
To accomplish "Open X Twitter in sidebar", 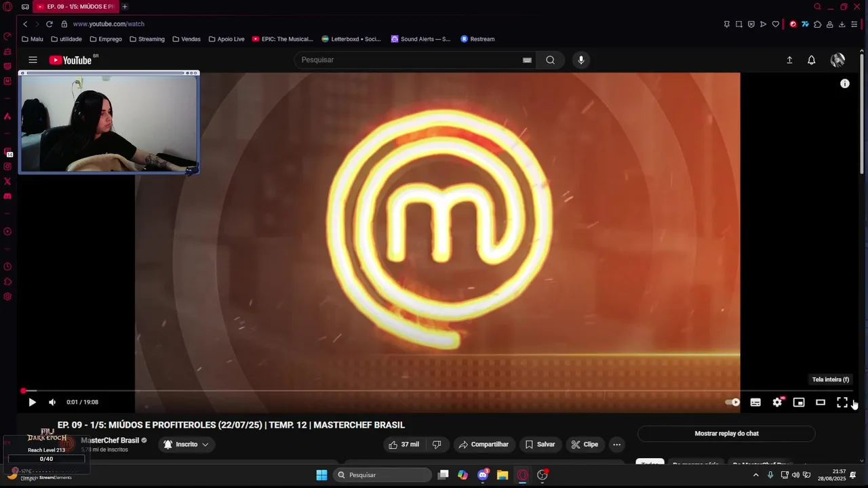I will [7, 182].
